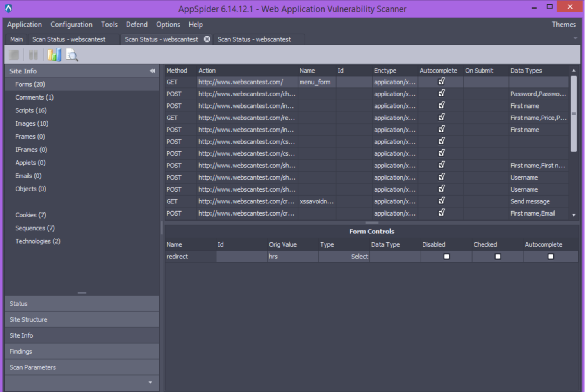
Task: Click the pause scan toolbar icon
Action: (33, 55)
